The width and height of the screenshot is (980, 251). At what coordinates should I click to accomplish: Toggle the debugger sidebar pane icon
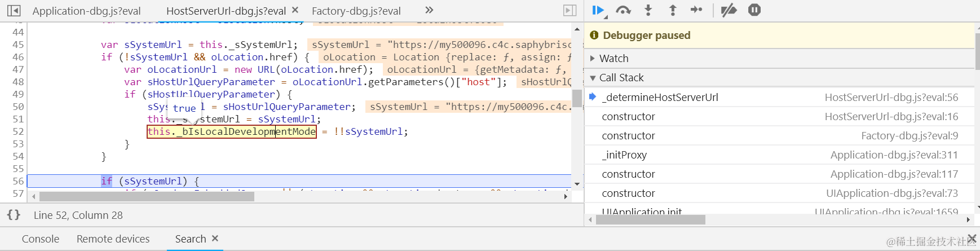pyautogui.click(x=570, y=11)
